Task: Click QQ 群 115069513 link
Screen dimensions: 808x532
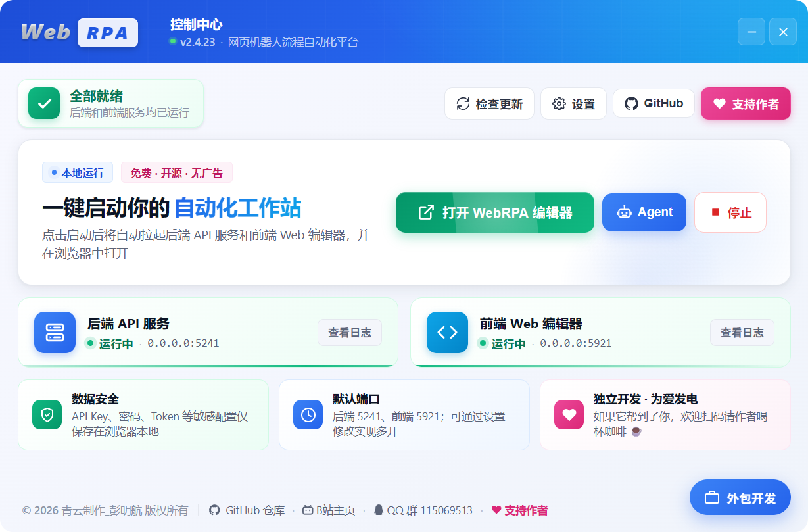Action: [x=423, y=510]
